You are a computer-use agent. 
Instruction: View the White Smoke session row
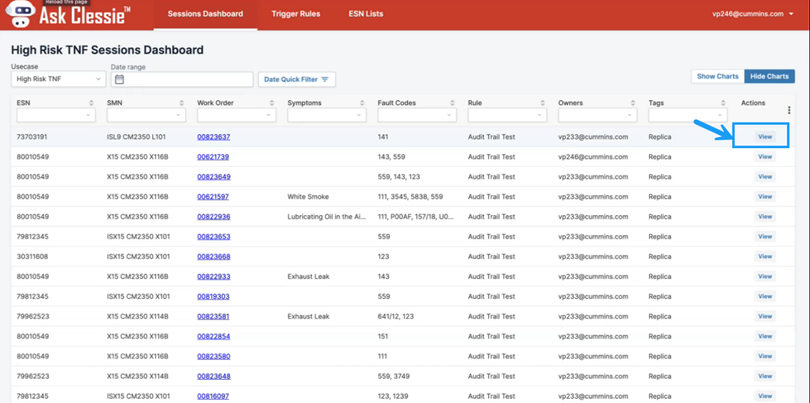pos(765,197)
